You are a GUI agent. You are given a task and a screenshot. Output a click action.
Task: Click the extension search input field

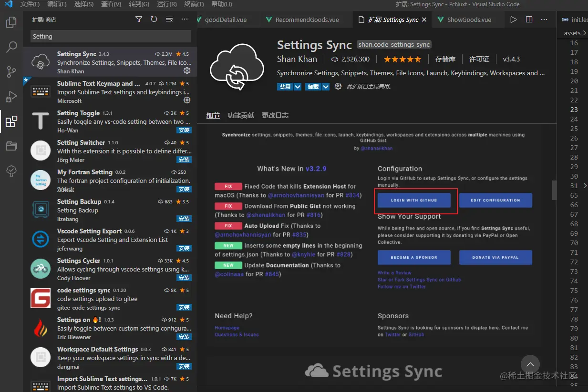(111, 36)
